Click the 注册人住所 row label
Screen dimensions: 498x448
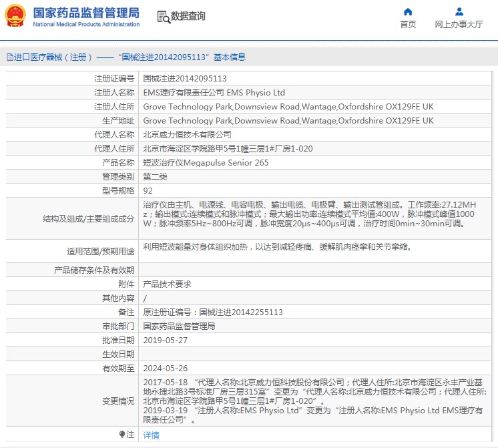pyautogui.click(x=114, y=106)
